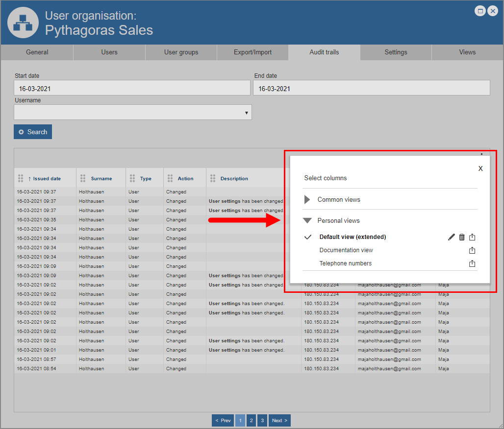Go to next page with Next button
The width and height of the screenshot is (504, 429).
279,421
